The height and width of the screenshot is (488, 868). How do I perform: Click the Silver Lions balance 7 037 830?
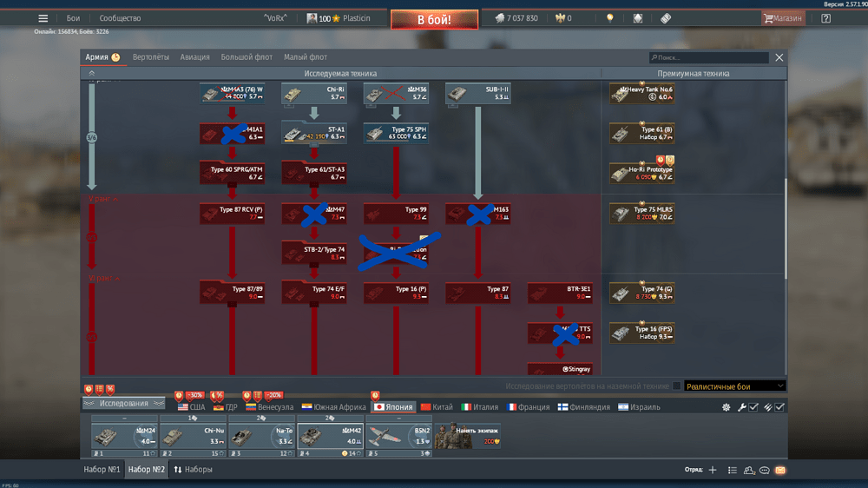click(516, 18)
